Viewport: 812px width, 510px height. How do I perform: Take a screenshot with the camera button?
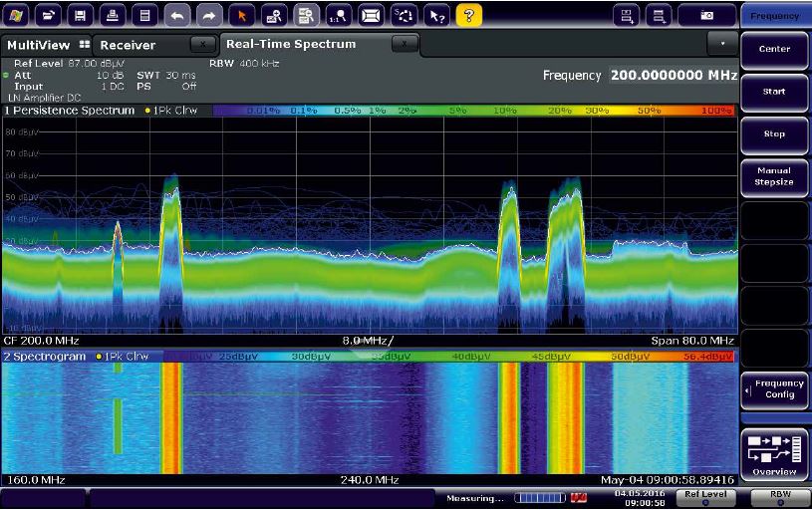point(706,15)
